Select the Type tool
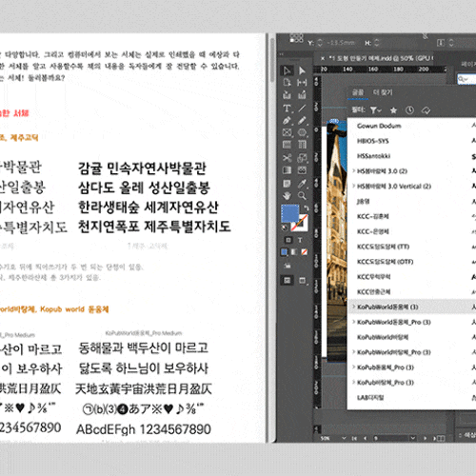The width and height of the screenshot is (476, 476). click(287, 109)
